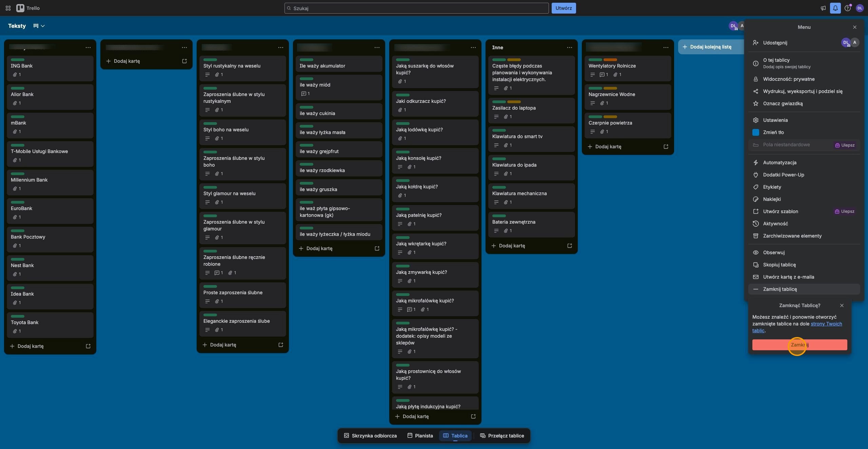Open Automatyzacja in board menu
This screenshot has height=449, width=868.
point(804,163)
